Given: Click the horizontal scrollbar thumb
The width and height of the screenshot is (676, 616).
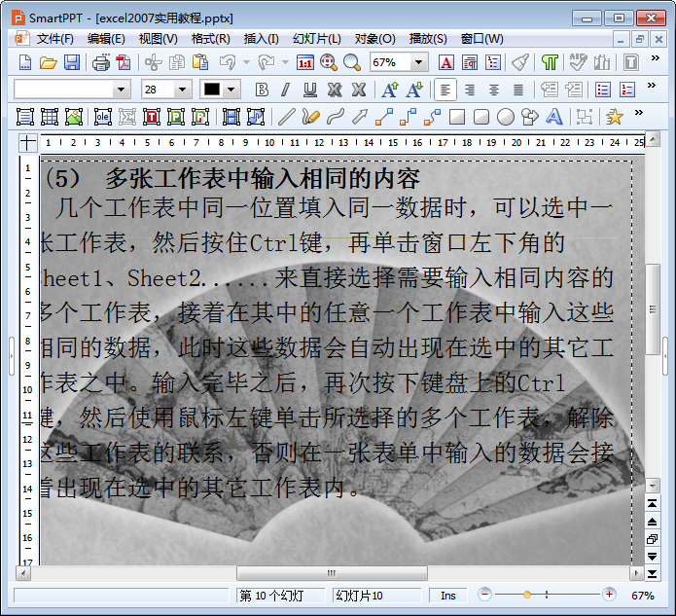Looking at the screenshot, I should [332, 573].
